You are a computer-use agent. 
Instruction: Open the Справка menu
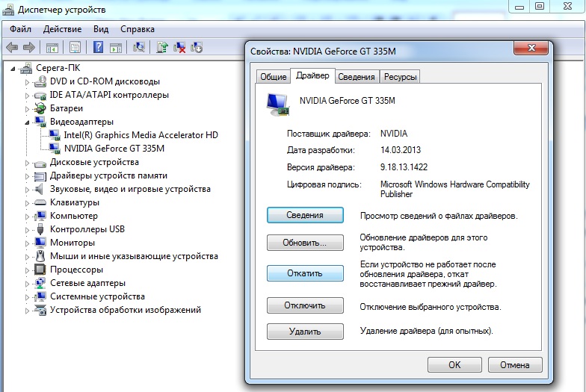[138, 29]
